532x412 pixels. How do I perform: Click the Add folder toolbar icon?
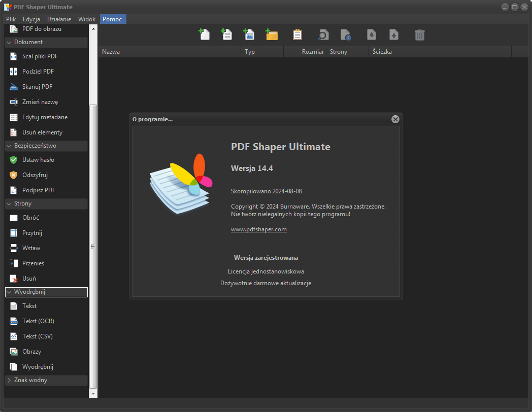tap(272, 35)
